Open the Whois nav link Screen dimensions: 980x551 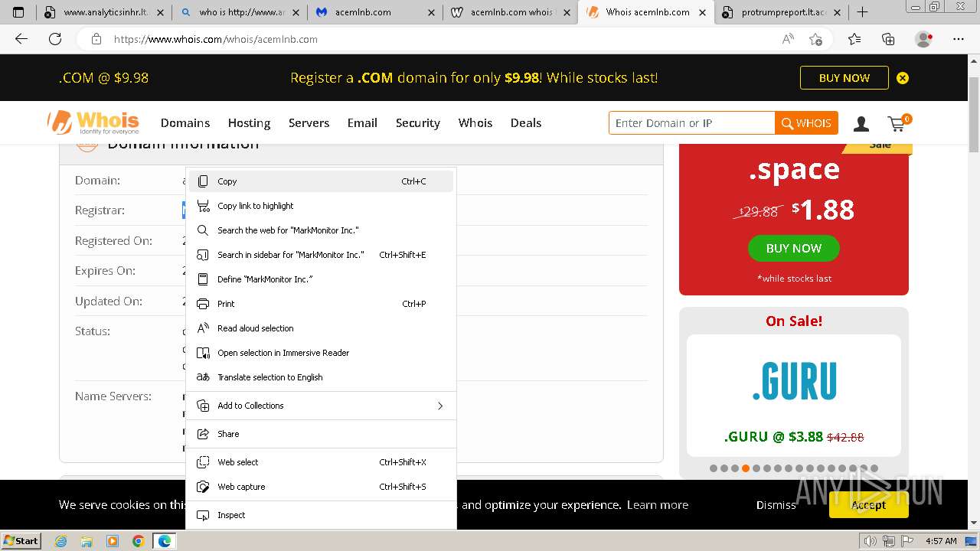click(x=475, y=122)
